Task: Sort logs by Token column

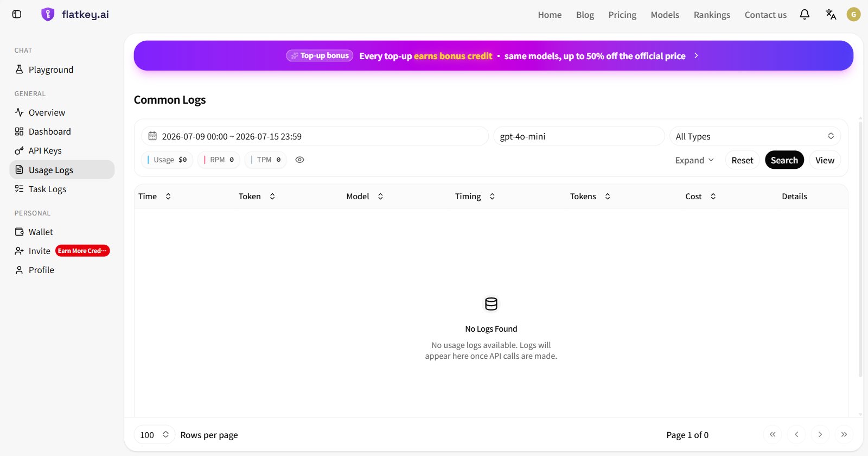Action: pos(257,197)
